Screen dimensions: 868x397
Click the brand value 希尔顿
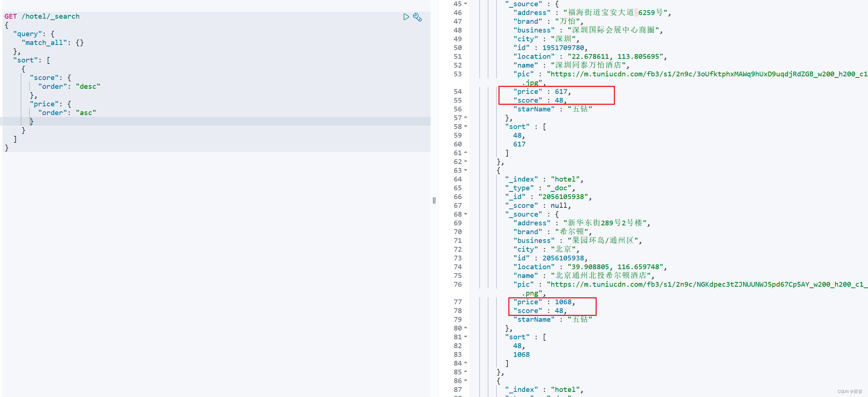point(571,232)
